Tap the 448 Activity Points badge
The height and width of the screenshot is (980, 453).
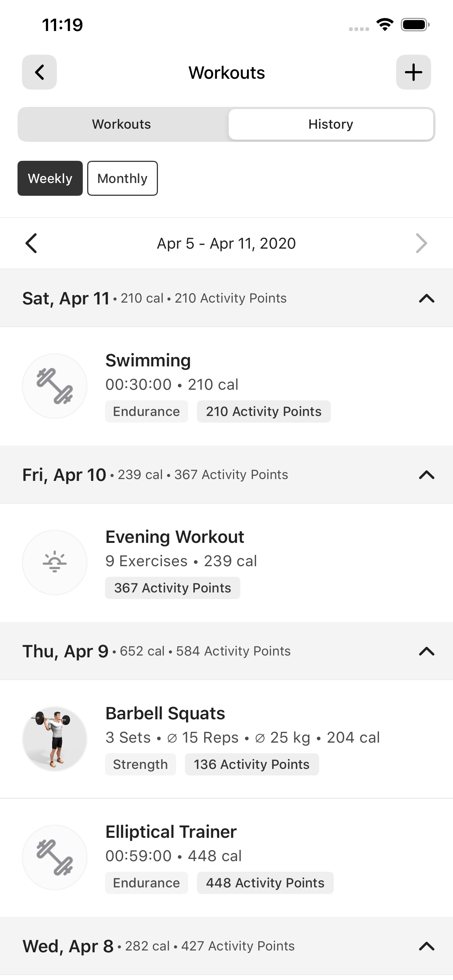click(x=265, y=883)
